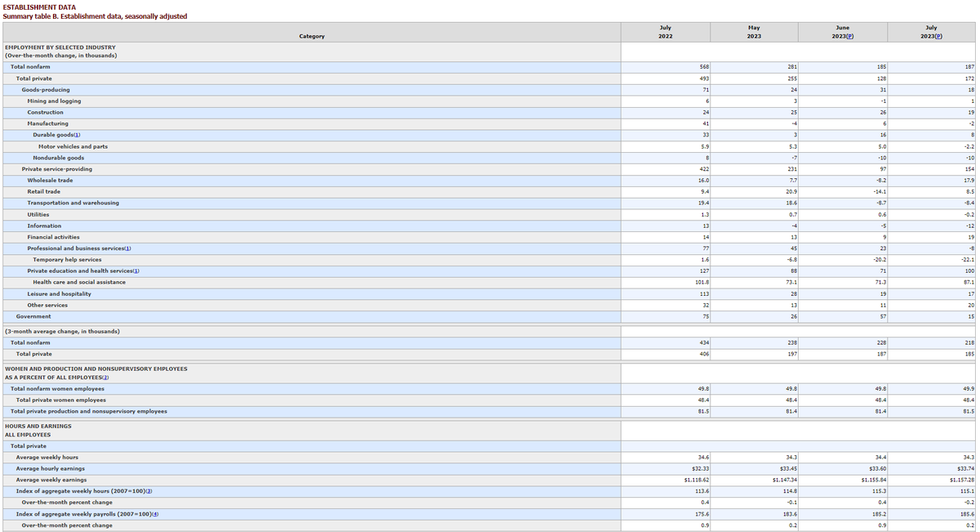Click the 3-month average change section heading
This screenshot has width=980, height=532.
62,332
